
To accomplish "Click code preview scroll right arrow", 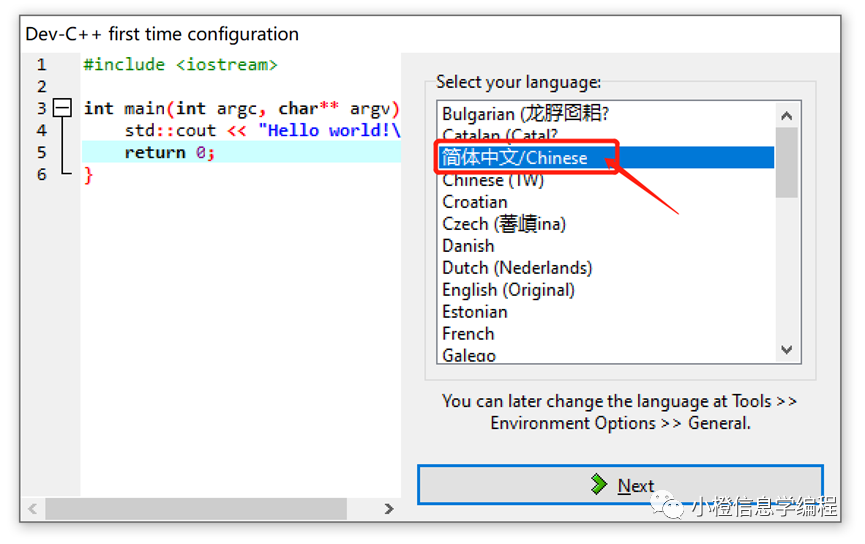I will coord(389,509).
